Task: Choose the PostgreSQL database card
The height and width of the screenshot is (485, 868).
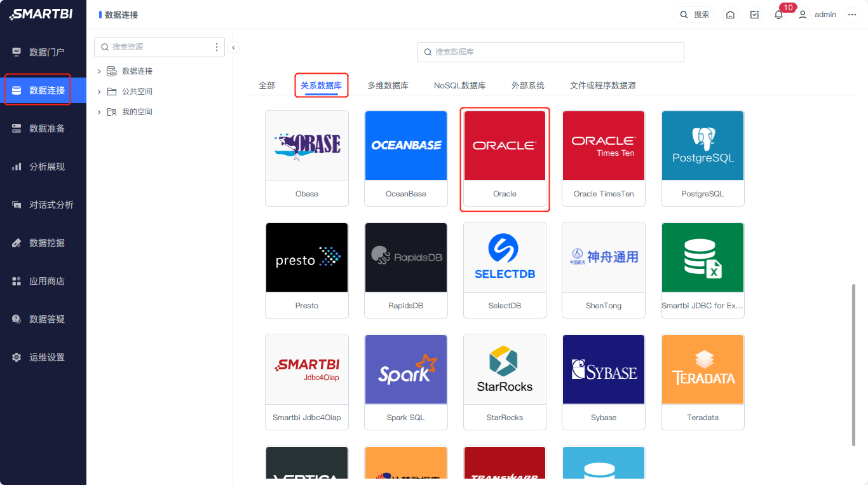Action: click(703, 158)
